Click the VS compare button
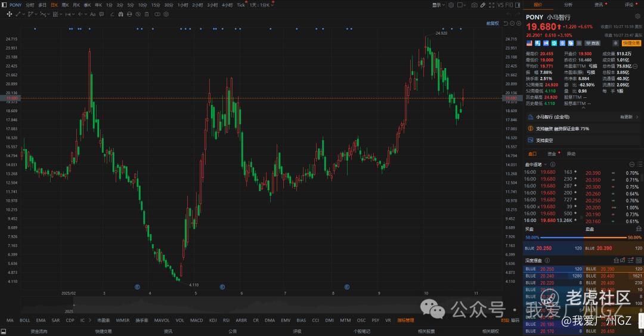The image size is (644, 336). pos(501,5)
